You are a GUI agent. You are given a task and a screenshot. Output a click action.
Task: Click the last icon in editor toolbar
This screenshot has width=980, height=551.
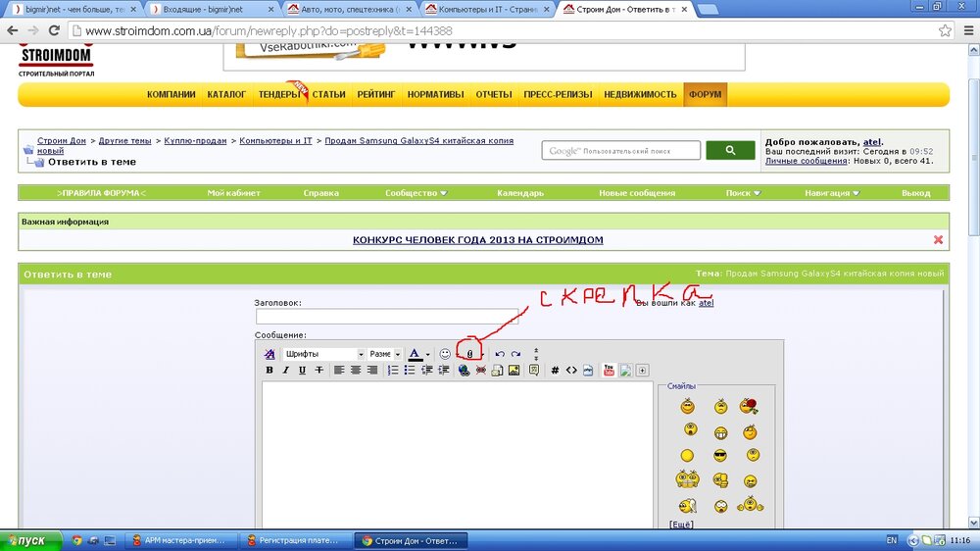[642, 371]
